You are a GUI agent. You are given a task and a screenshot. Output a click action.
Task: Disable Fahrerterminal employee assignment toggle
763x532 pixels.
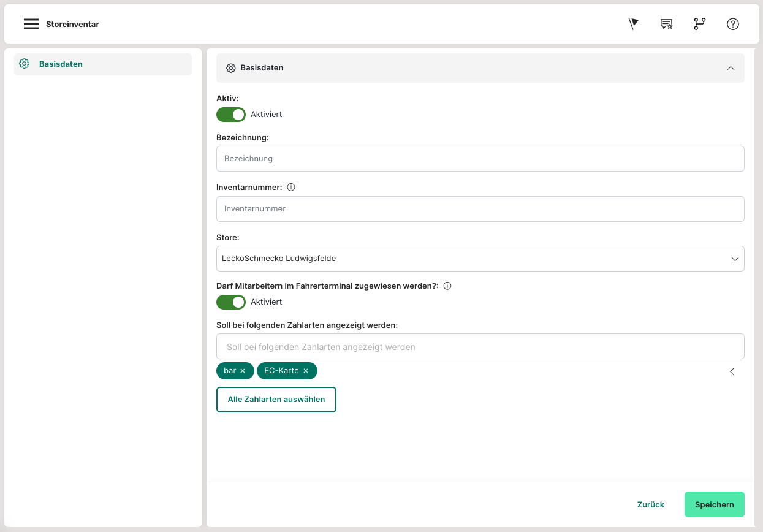231,302
